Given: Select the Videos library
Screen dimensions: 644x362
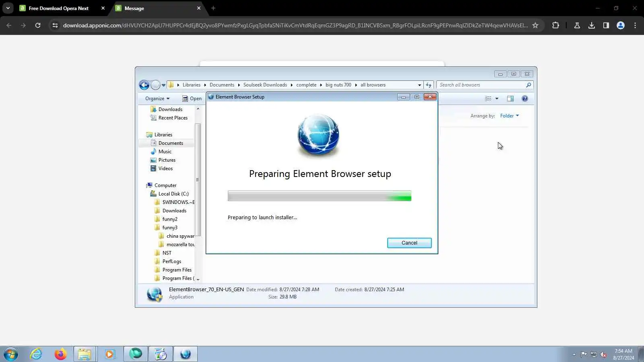Looking at the screenshot, I should click(x=165, y=169).
